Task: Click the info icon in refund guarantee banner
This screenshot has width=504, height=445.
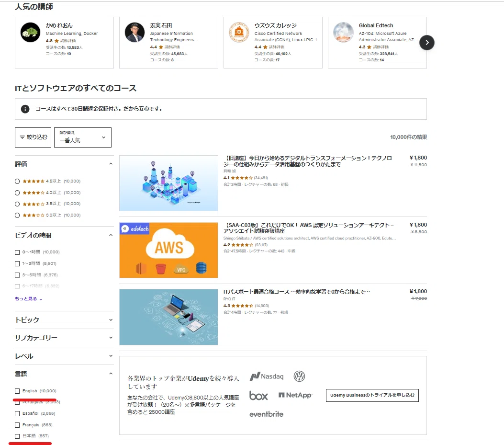Action: click(25, 109)
